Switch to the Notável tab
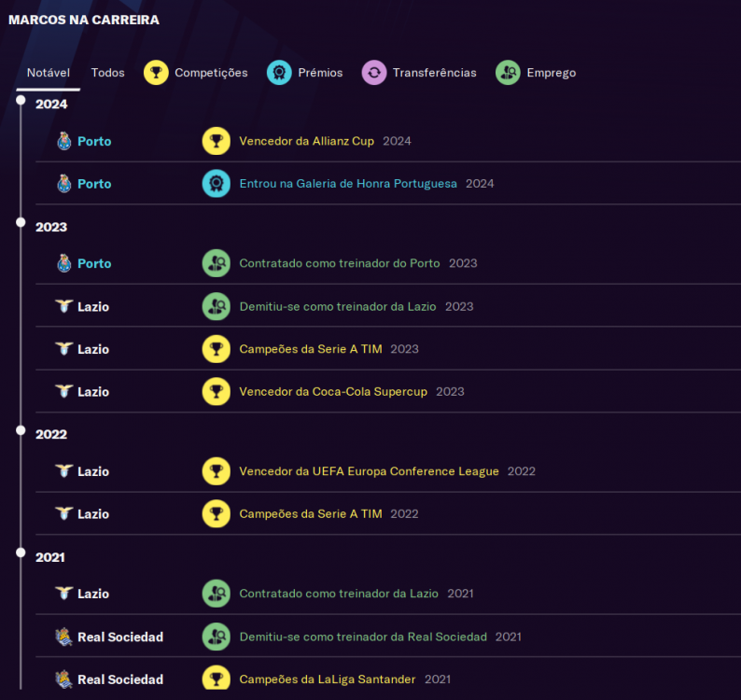The height and width of the screenshot is (700, 741). pyautogui.click(x=49, y=73)
